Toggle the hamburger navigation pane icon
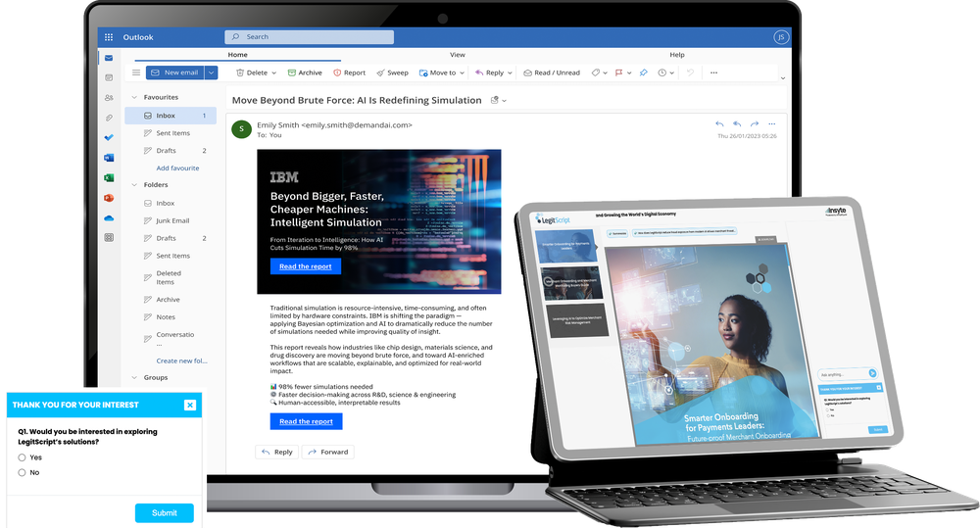 [135, 72]
